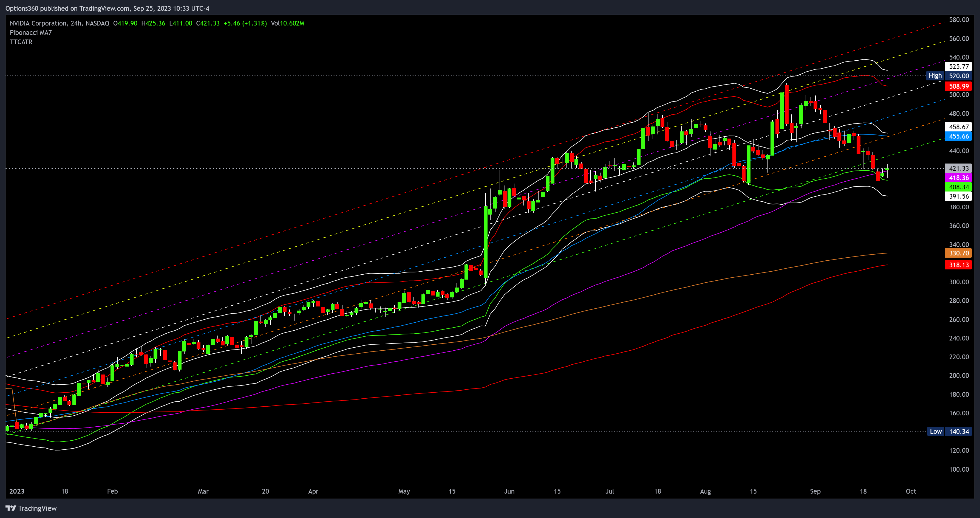Image resolution: width=980 pixels, height=518 pixels.
Task: Click the 'C421.33' close value
Action: [208, 23]
